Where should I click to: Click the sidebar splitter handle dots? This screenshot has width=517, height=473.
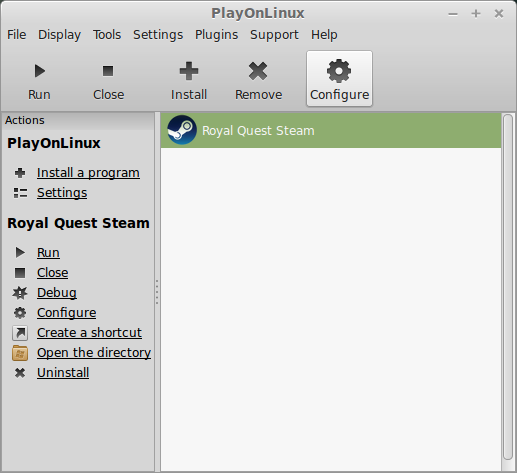[157, 292]
